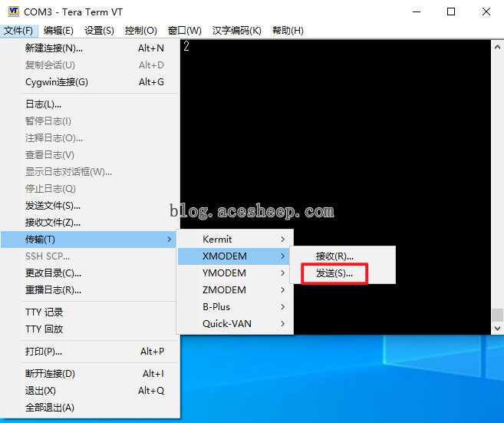This screenshot has height=423, width=504.
Task: Open the 日志(L)... option
Action: point(90,104)
